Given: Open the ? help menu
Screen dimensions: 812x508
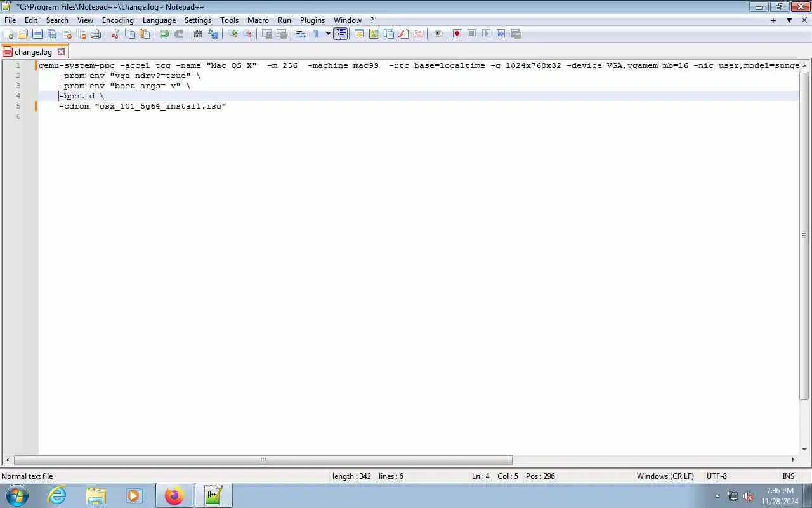Looking at the screenshot, I should point(372,20).
